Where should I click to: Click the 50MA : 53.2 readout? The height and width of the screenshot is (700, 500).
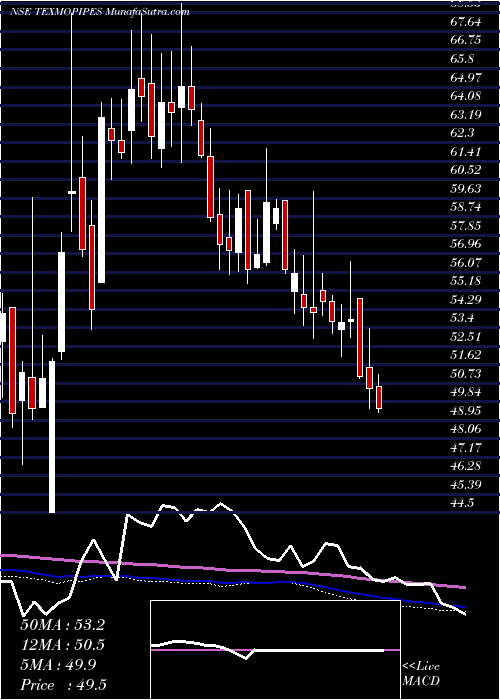[62, 625]
